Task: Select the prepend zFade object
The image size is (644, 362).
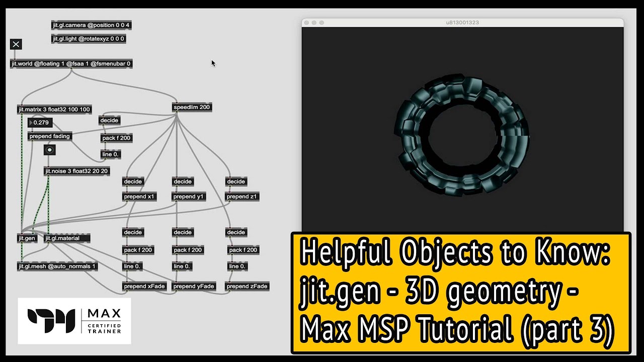Action: point(247,286)
